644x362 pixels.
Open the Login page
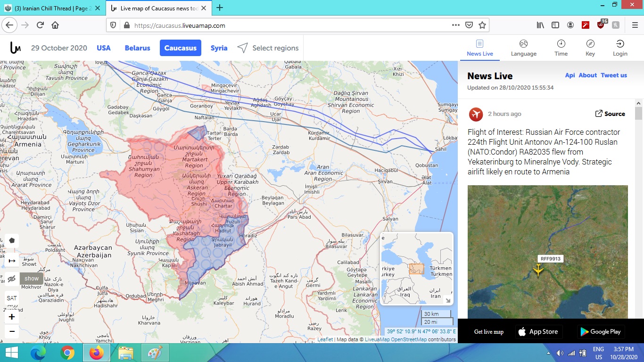620,48
